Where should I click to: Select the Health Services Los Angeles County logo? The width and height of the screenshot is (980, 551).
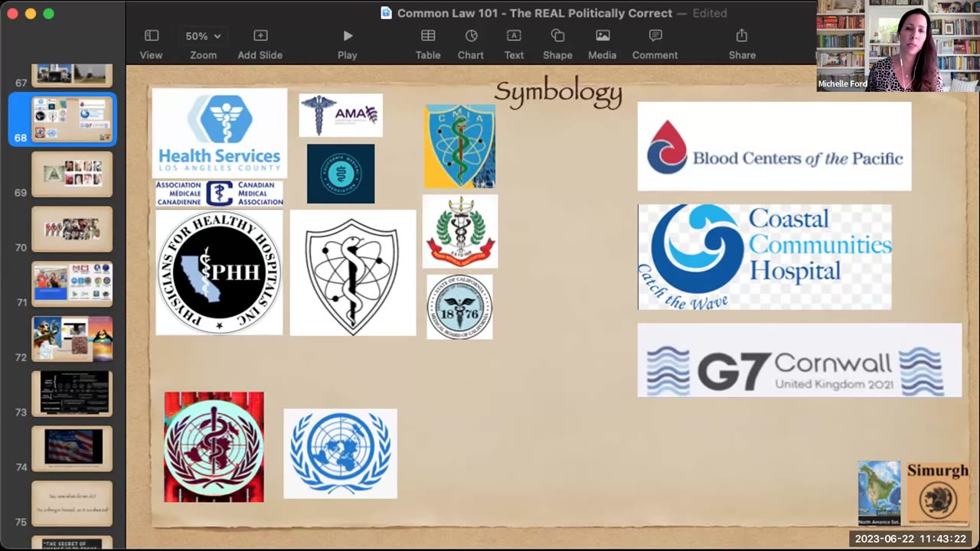220,134
